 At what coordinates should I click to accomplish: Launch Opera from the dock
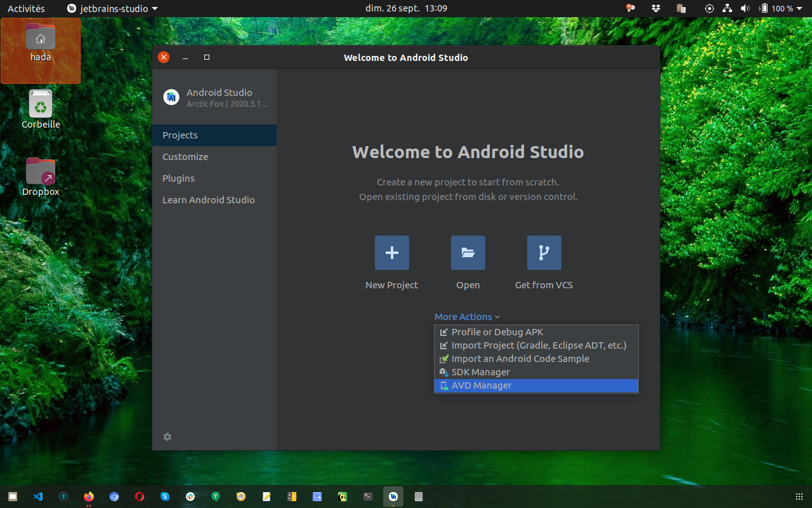pos(140,497)
